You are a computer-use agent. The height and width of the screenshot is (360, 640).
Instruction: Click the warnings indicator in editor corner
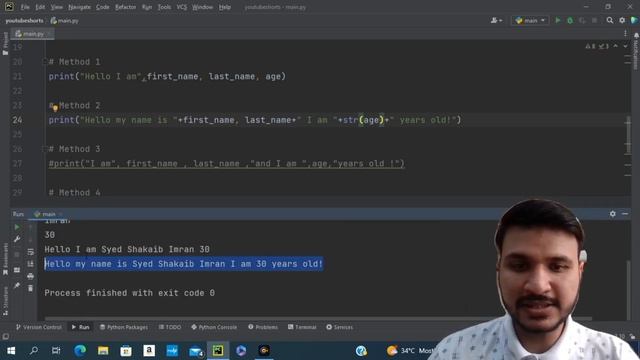597,46
